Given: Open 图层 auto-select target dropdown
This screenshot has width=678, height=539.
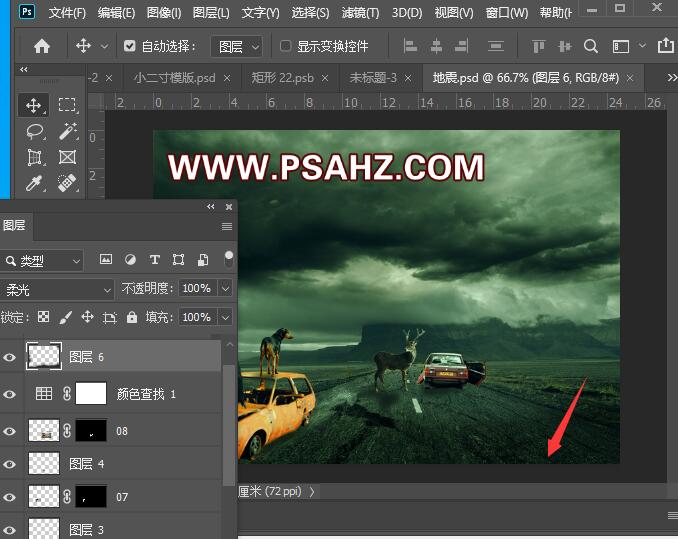Looking at the screenshot, I should (x=237, y=46).
